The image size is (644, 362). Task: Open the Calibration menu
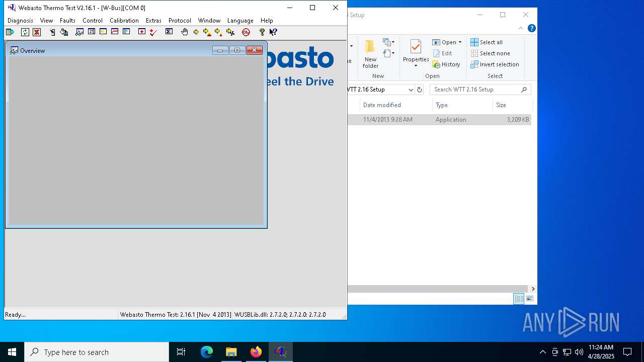[124, 21]
